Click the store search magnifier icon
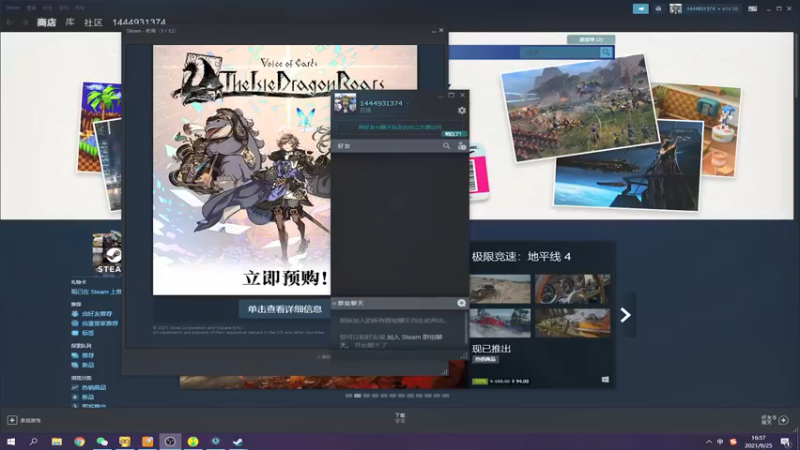The width and height of the screenshot is (800, 450). (606, 52)
